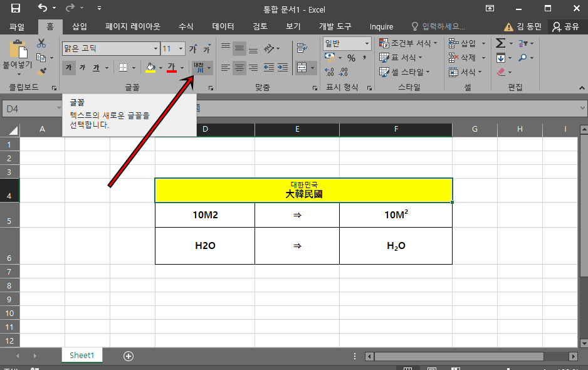Image resolution: width=588 pixels, height=370 pixels.
Task: Open conditional formatting (조건부 서식)
Action: pyautogui.click(x=408, y=43)
